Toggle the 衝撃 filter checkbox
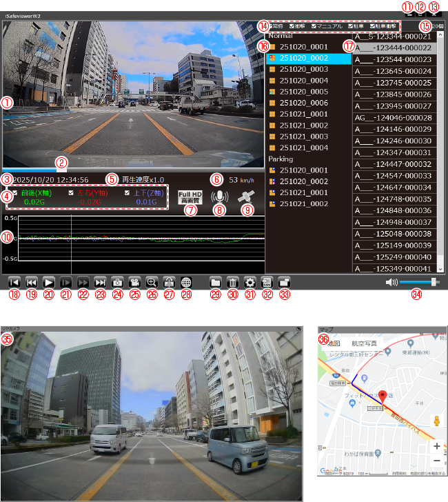448x502 pixels. [292, 26]
